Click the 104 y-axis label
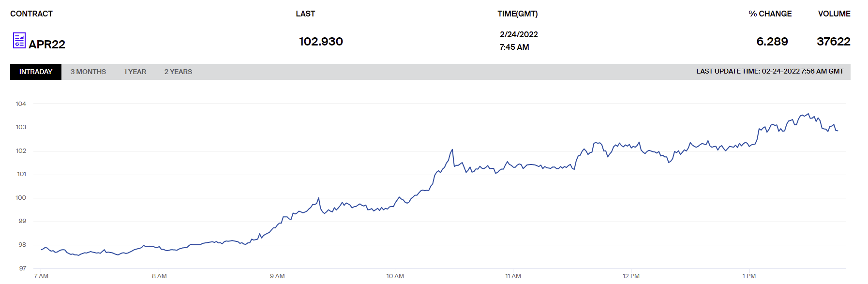 click(21, 104)
